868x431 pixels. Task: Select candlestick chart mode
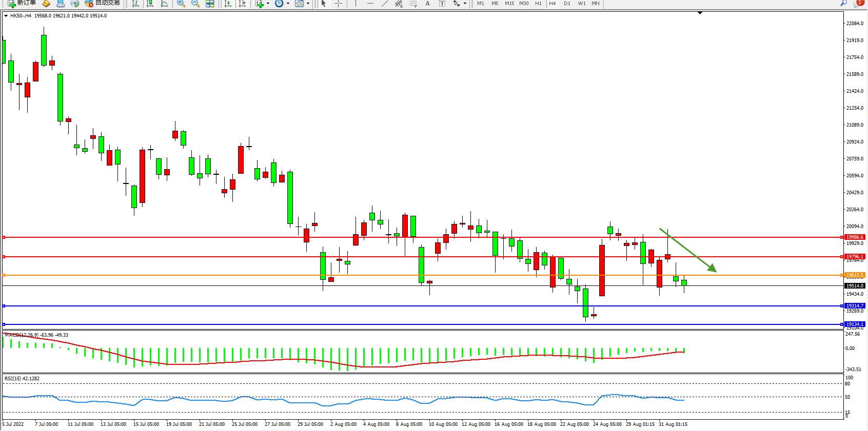150,4
